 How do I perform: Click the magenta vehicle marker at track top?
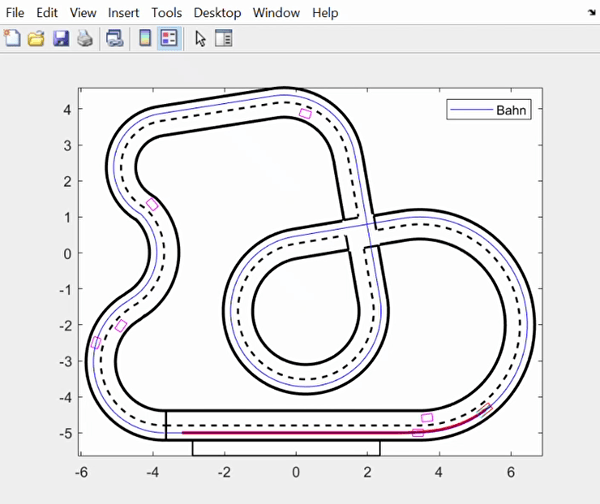pyautogui.click(x=305, y=114)
